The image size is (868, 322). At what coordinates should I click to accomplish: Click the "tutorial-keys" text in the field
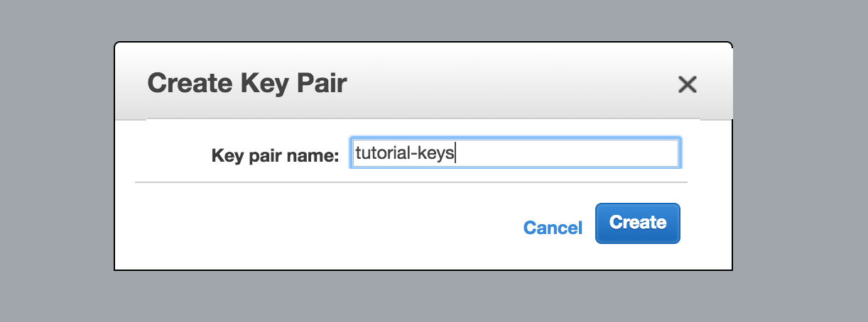[404, 153]
